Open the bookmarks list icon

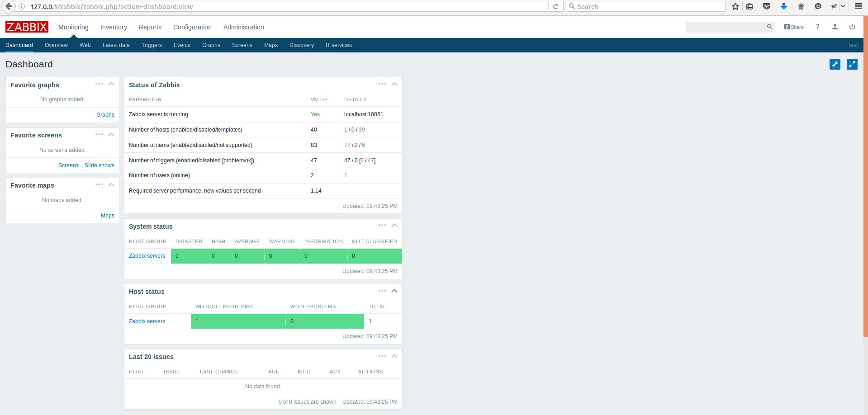749,6
